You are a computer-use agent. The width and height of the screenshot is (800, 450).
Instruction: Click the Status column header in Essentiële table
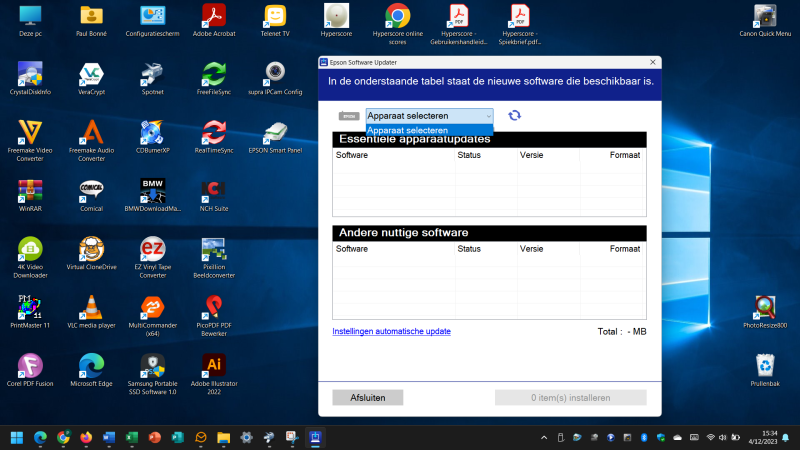469,155
